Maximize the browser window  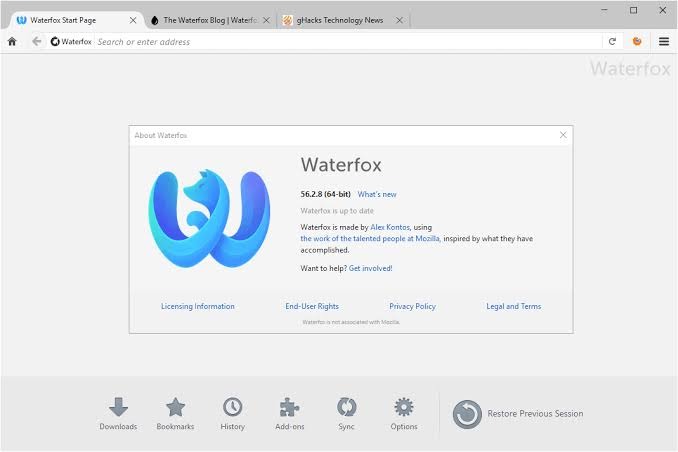(633, 10)
